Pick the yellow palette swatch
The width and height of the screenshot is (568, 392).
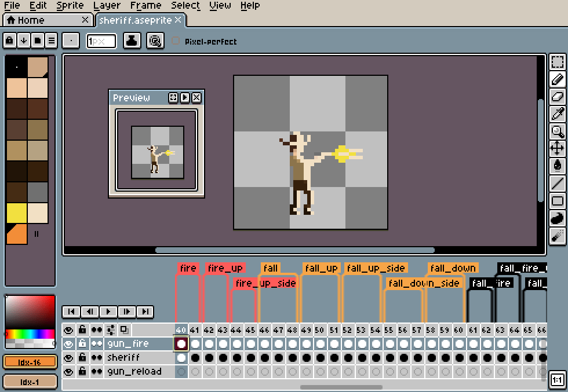point(17,213)
